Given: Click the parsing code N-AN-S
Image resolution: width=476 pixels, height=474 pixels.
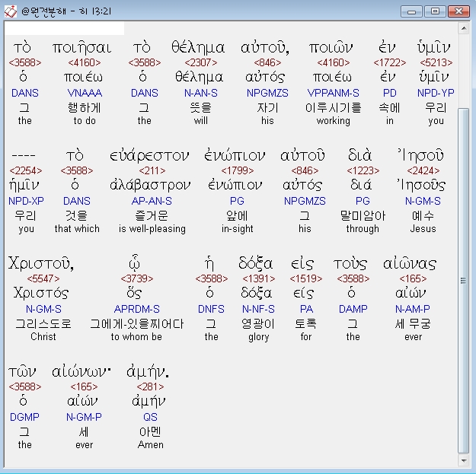Looking at the screenshot, I should [x=201, y=93].
